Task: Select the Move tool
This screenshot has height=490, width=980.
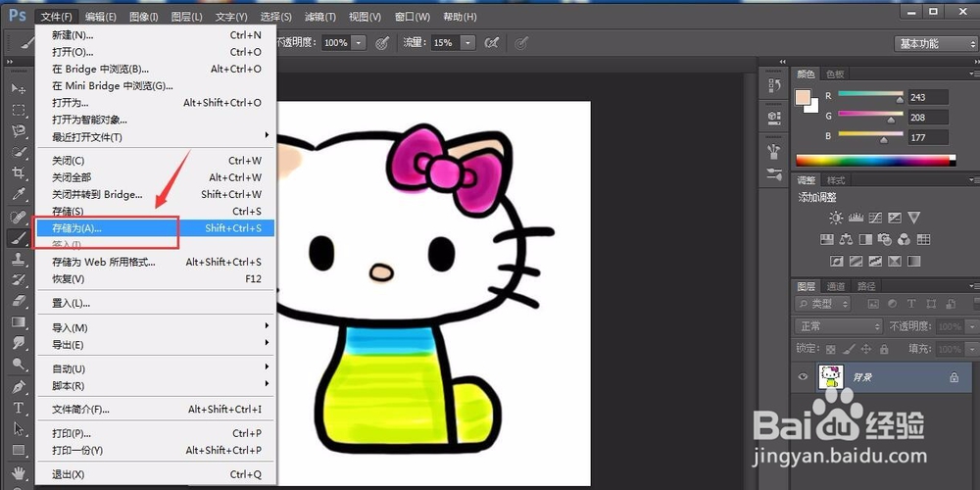Action: [x=19, y=89]
